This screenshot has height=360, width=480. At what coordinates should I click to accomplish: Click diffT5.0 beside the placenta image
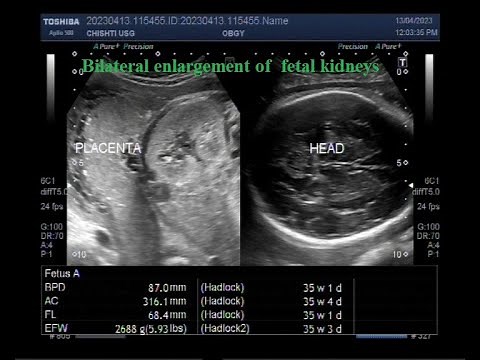54,192
